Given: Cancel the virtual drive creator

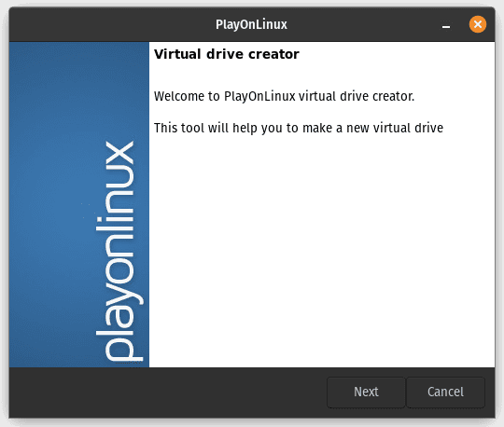Looking at the screenshot, I should click(445, 392).
